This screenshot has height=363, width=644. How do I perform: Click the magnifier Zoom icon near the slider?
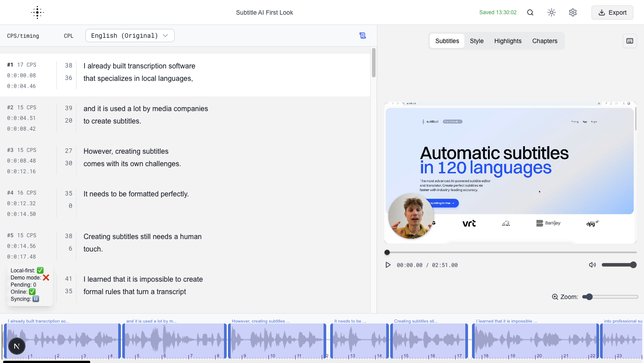pyautogui.click(x=554, y=296)
